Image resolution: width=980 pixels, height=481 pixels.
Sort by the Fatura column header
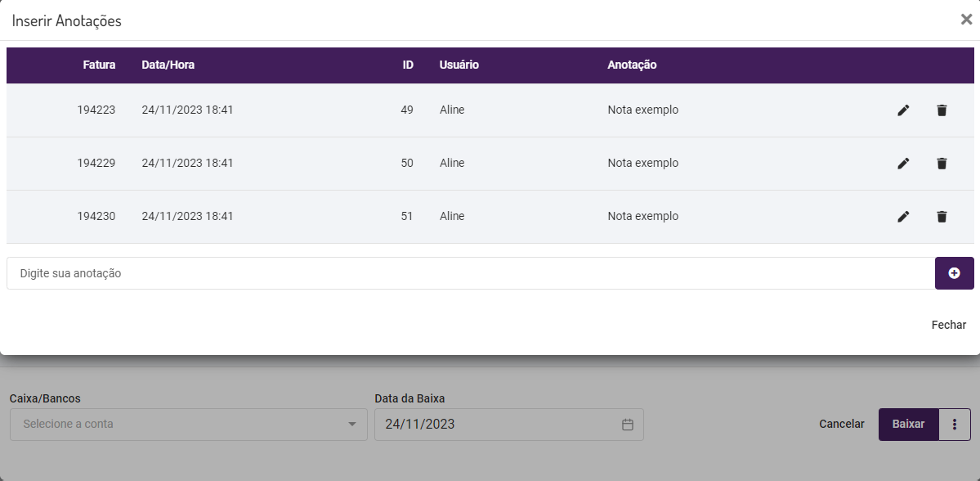coord(99,65)
